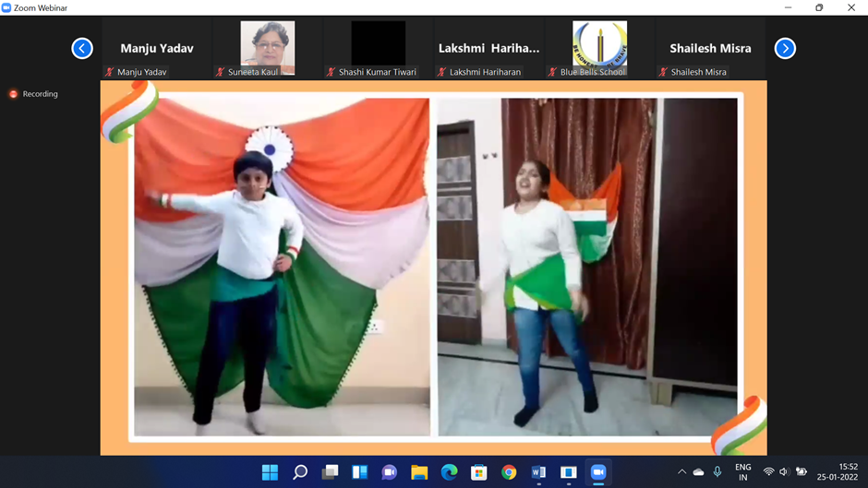Show previous participants with left arrow
The image size is (868, 488).
[82, 48]
